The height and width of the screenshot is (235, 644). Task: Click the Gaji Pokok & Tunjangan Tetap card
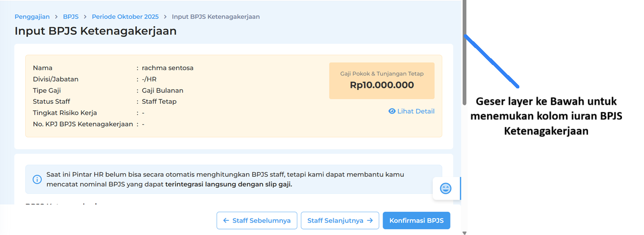tap(381, 81)
